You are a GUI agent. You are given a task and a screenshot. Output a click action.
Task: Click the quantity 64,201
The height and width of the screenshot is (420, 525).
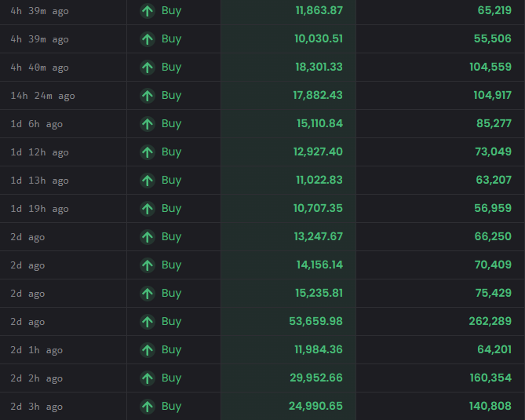click(x=494, y=349)
